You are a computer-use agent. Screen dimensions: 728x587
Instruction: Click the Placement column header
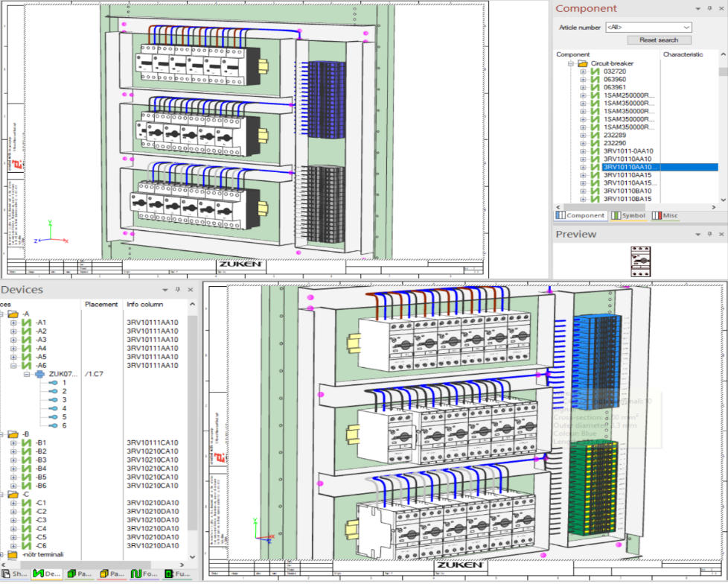[x=101, y=305]
